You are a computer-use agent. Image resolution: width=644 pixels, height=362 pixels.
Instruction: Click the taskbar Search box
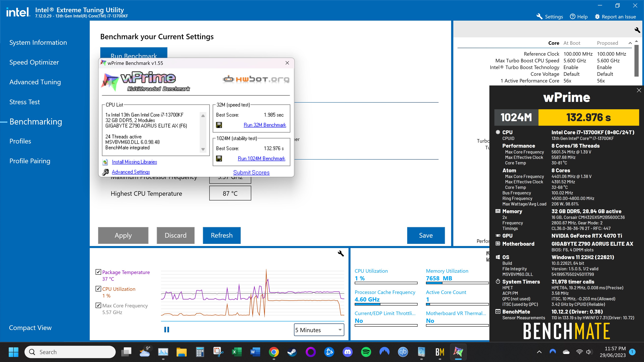pyautogui.click(x=70, y=352)
